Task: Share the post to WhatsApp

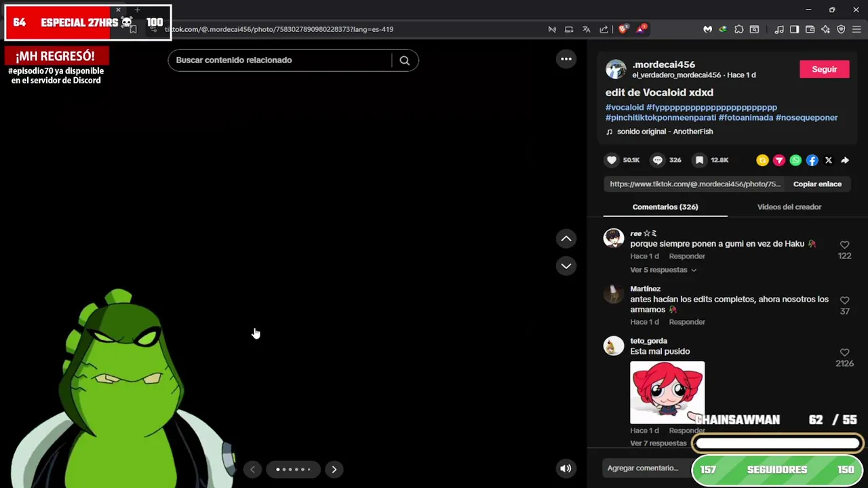Action: pyautogui.click(x=795, y=161)
